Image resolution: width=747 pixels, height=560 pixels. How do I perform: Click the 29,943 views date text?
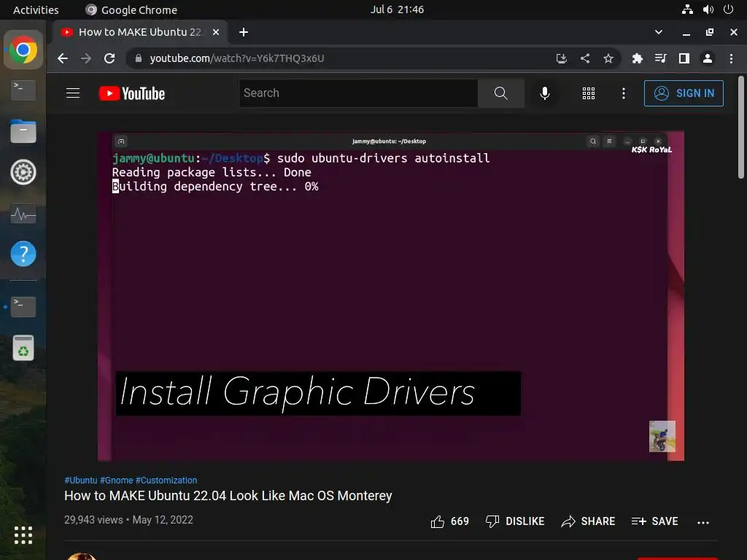pyautogui.click(x=128, y=519)
